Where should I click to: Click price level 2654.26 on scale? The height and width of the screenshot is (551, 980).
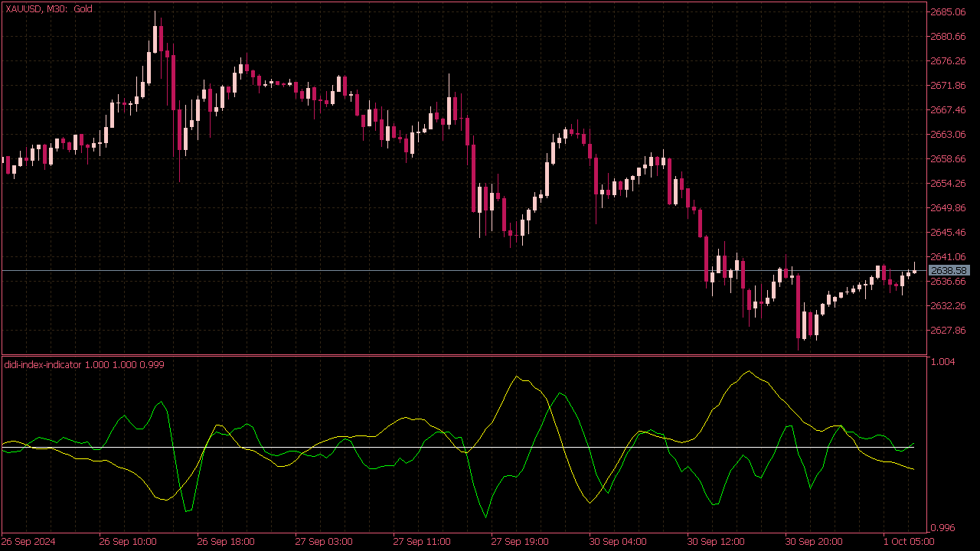click(x=949, y=184)
